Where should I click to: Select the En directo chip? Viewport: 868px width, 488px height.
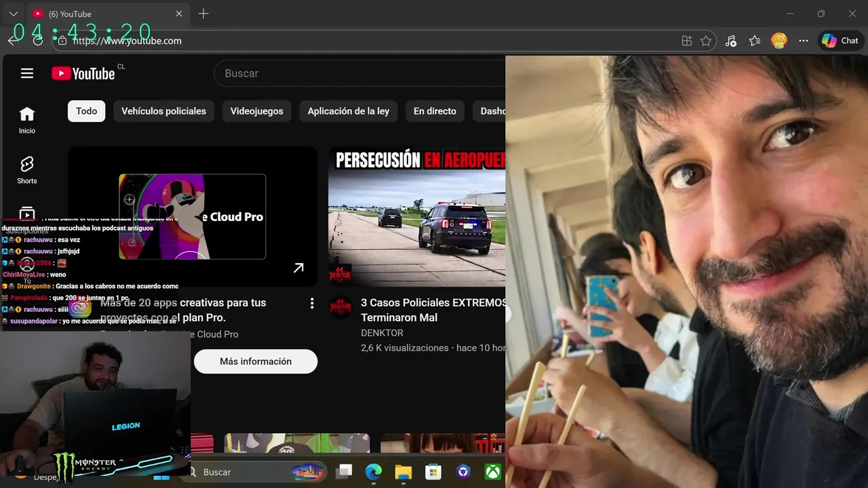[435, 111]
